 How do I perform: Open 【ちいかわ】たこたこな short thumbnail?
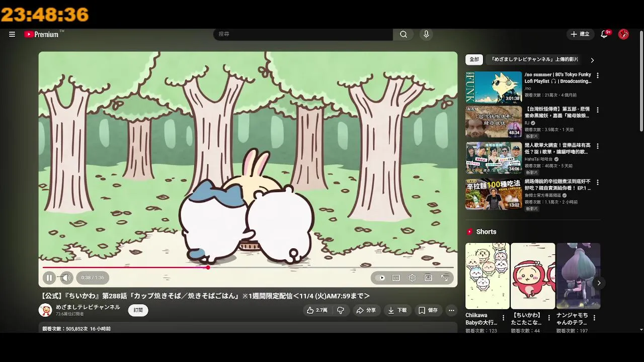click(533, 276)
